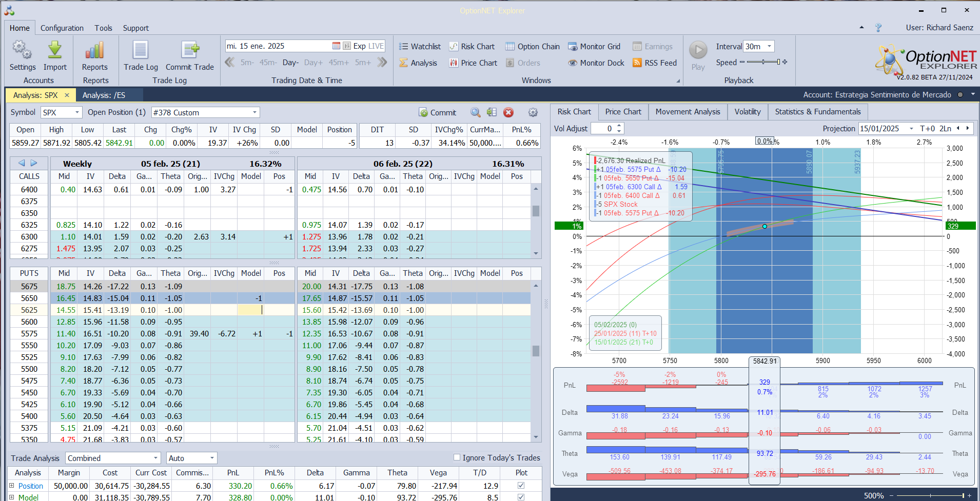980x501 pixels.
Task: Toggle Plot checkbox for Model row
Action: tap(521, 497)
